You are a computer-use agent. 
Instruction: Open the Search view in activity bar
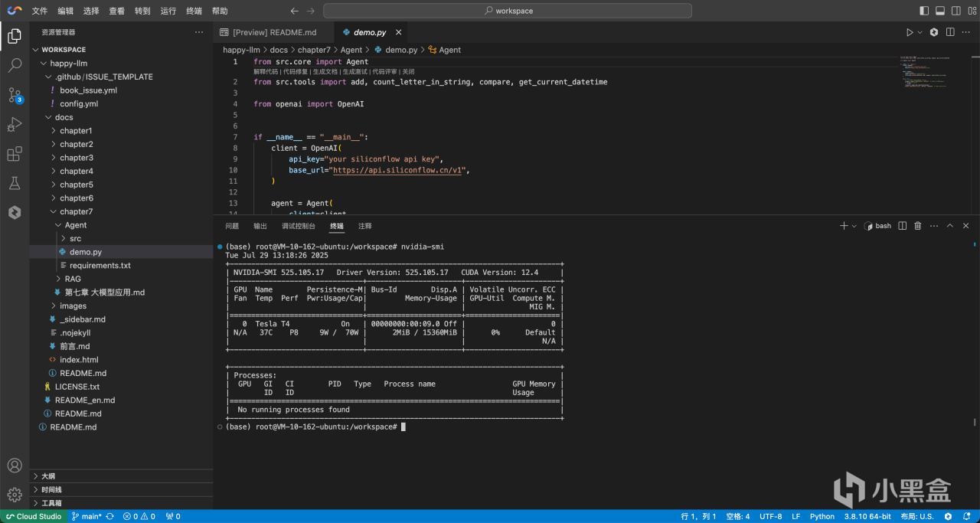[x=14, y=65]
